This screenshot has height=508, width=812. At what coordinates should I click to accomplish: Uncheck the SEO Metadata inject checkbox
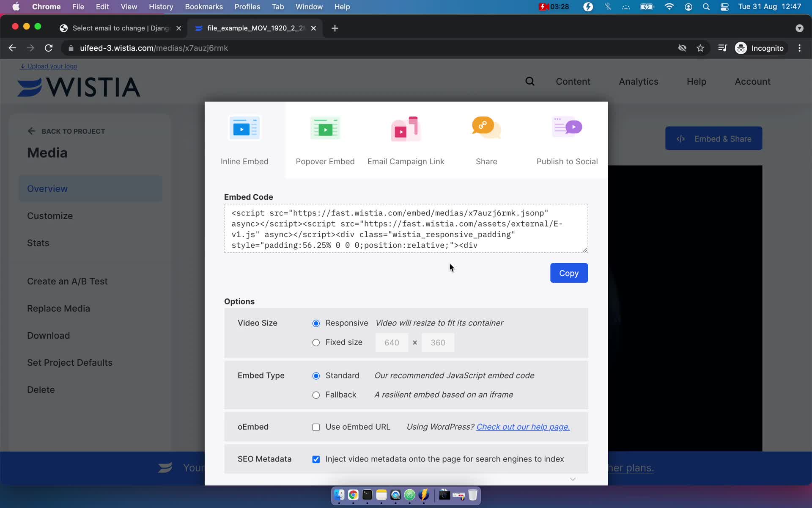pos(316,459)
